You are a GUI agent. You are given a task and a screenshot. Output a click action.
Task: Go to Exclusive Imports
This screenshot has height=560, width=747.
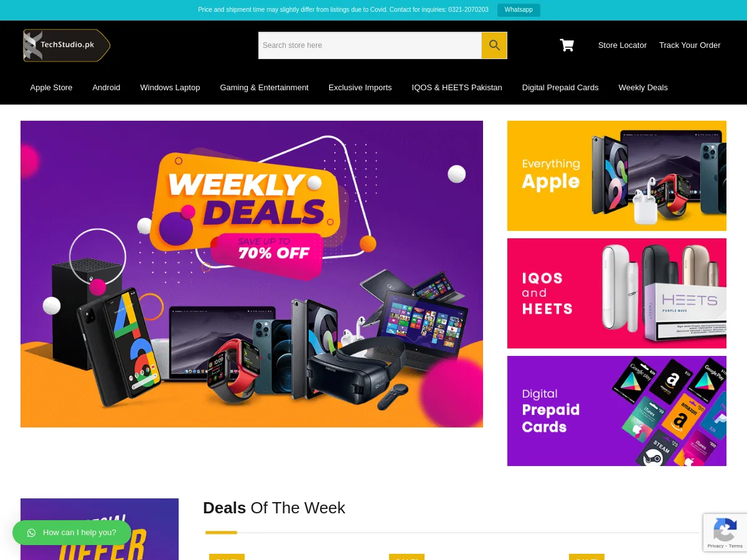360,88
